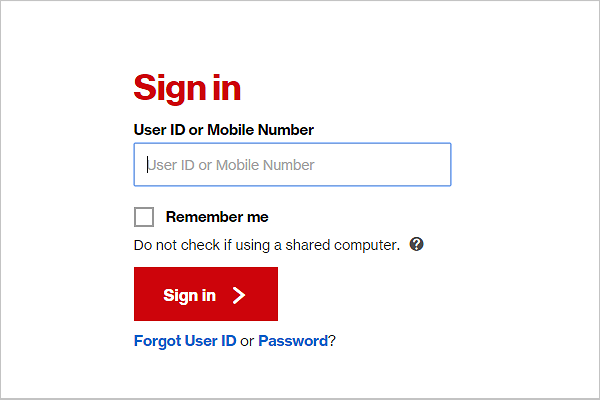Click the dark circular info icon
The height and width of the screenshot is (400, 600).
pyautogui.click(x=417, y=244)
